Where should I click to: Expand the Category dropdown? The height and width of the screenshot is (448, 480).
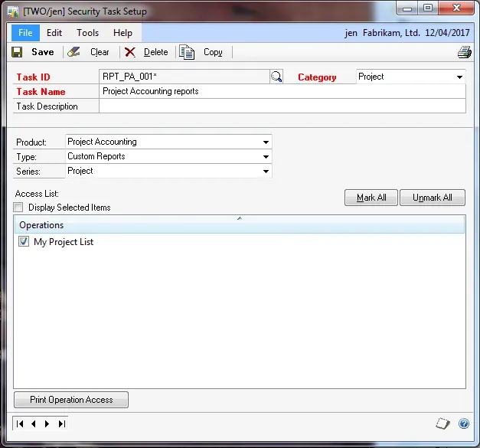click(459, 77)
